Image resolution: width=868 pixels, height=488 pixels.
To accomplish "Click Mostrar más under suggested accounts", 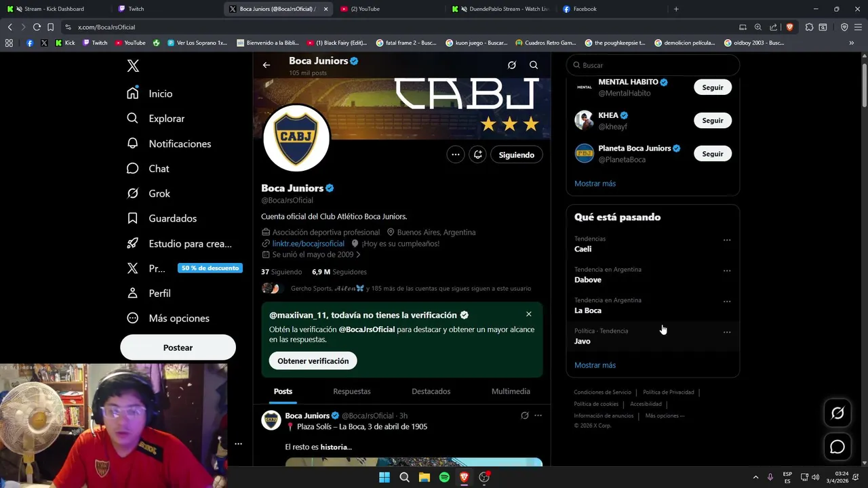I will [x=595, y=184].
